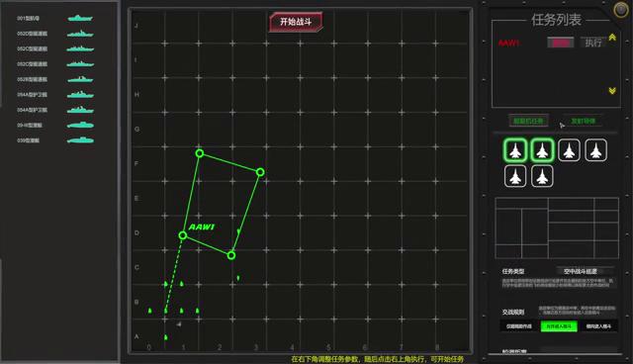Viewport: 633px width, 364px height.
Task: Click the round gold icon in top-right corner
Action: [620, 9]
